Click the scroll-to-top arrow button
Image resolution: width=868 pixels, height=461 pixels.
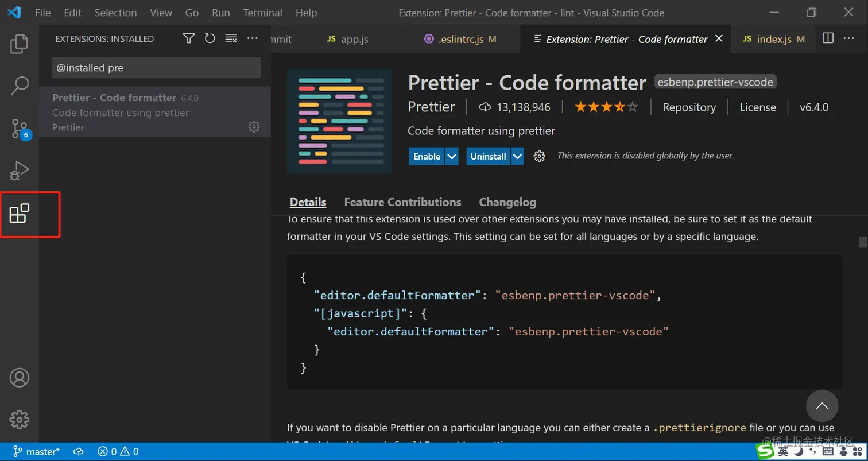coord(822,406)
